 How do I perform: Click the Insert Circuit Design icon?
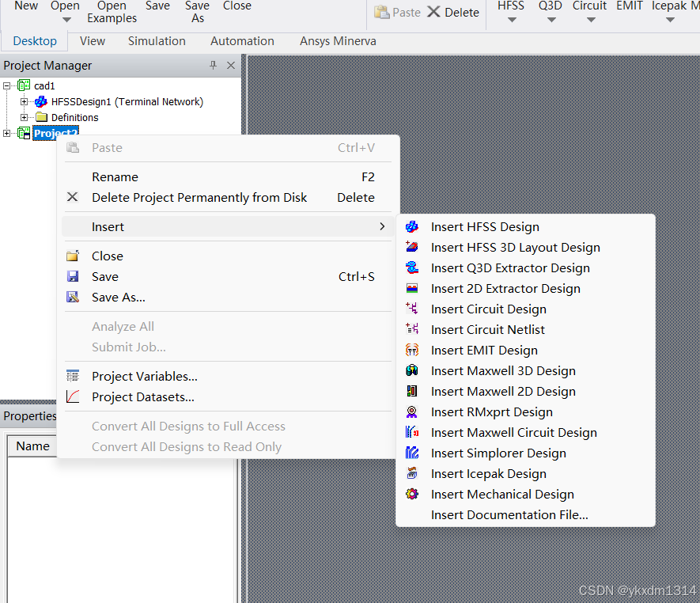[x=411, y=308]
